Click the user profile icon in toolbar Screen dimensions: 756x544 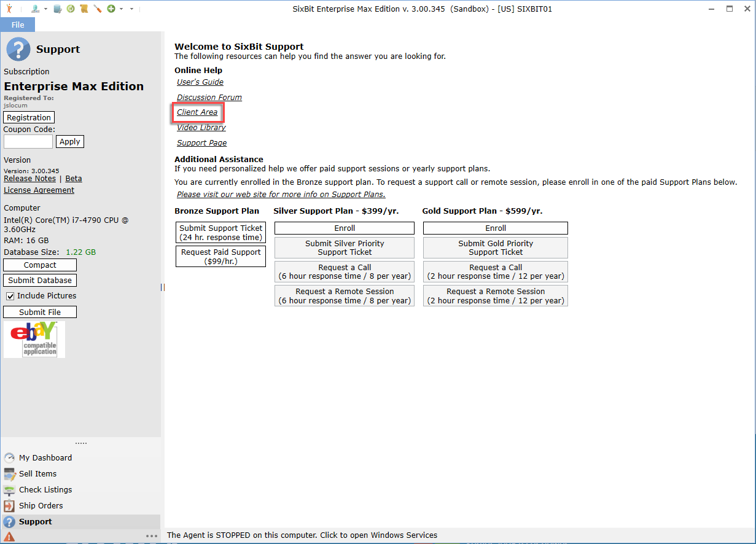36,9
